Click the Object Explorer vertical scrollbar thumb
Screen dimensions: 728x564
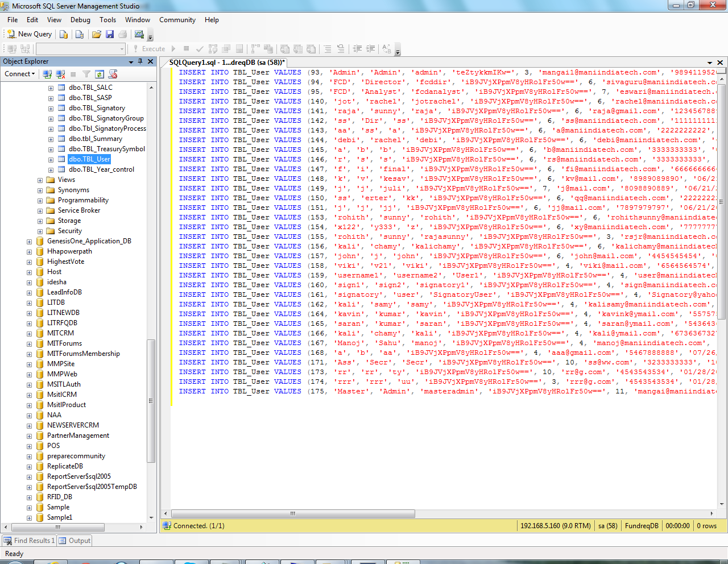(151, 401)
